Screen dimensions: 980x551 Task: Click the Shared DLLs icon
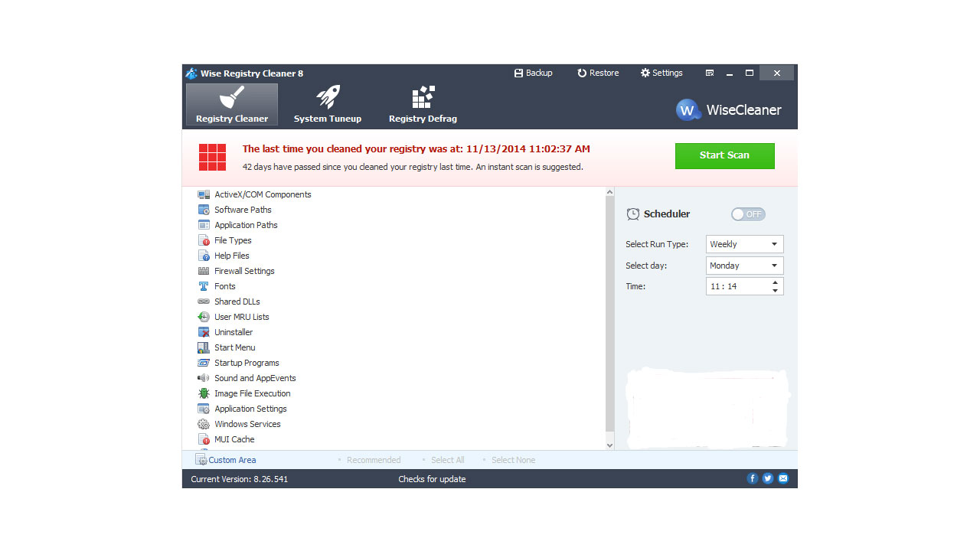click(x=204, y=302)
